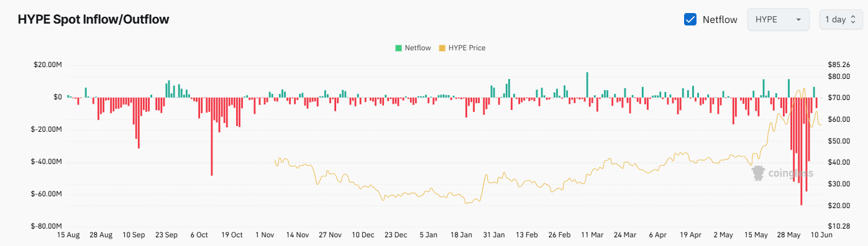Screen dimensions: 868x246
Task: Click the 19 Oct date label
Action: click(232, 235)
